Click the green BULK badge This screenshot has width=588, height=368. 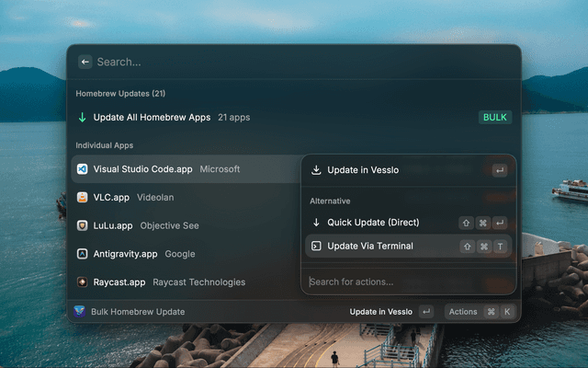(495, 118)
